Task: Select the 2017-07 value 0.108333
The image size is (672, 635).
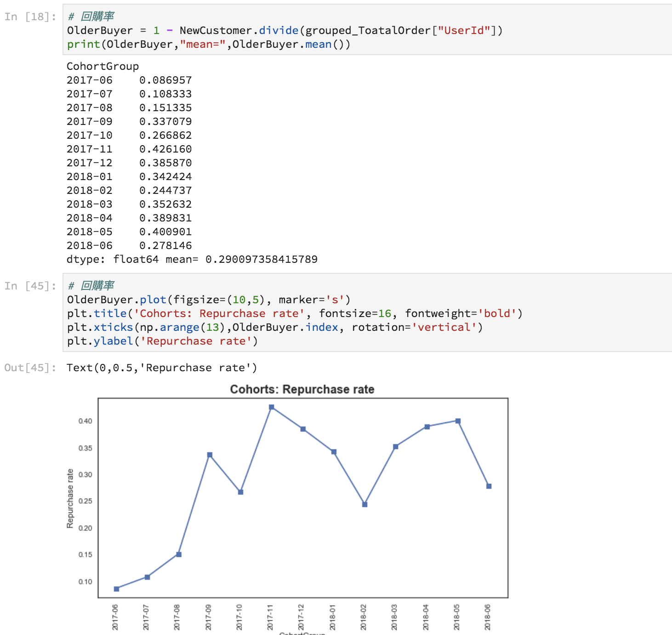Action: 165,94
